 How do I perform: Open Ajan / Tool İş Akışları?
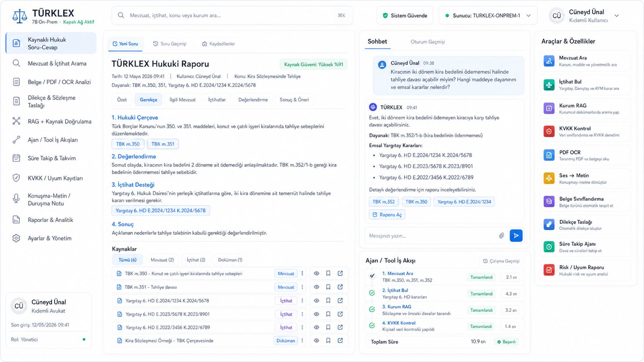(51, 140)
